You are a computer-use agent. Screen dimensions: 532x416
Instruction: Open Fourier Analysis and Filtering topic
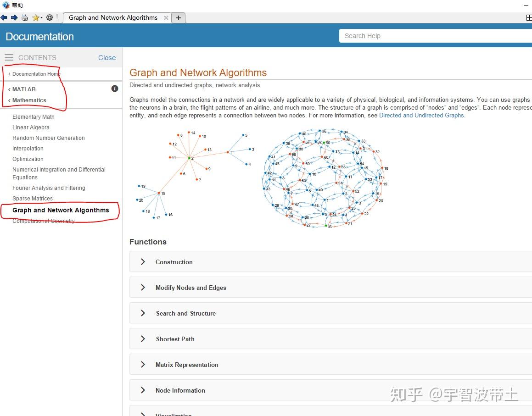(x=49, y=188)
